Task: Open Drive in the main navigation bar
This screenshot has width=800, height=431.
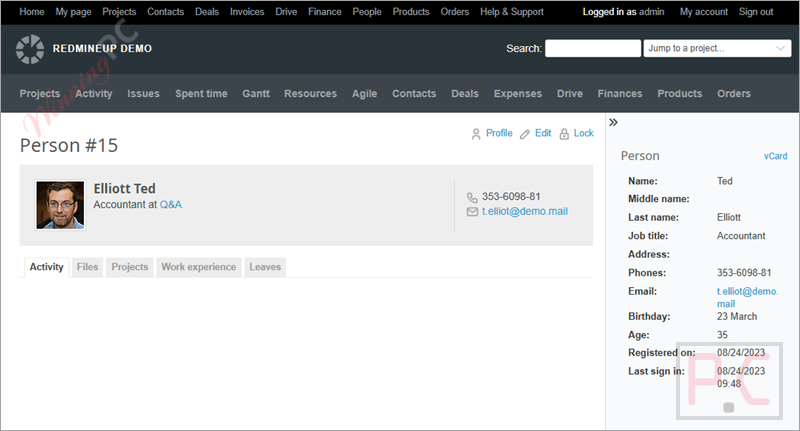Action: coord(569,94)
